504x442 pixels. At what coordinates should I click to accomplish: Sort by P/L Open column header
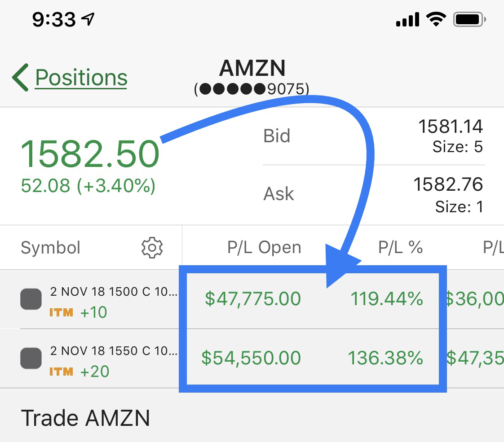(264, 247)
